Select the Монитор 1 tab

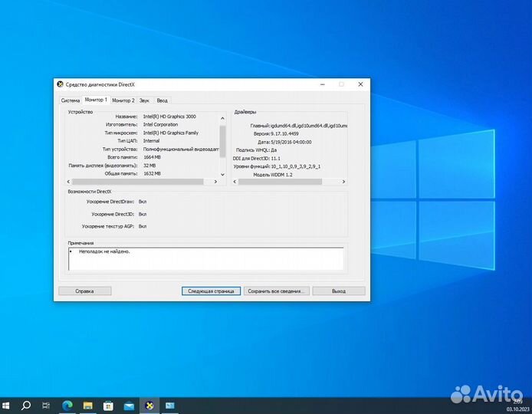[x=96, y=100]
